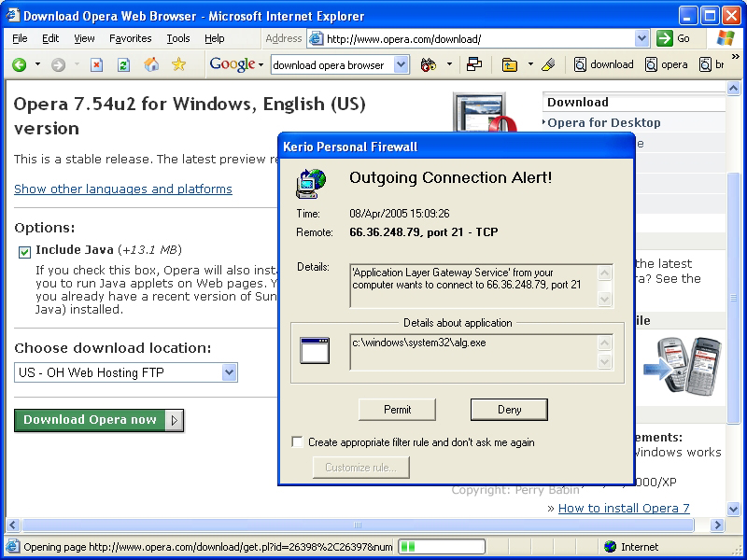Image resolution: width=747 pixels, height=560 pixels.
Task: Click the Internet zone globe in status bar
Action: point(610,547)
